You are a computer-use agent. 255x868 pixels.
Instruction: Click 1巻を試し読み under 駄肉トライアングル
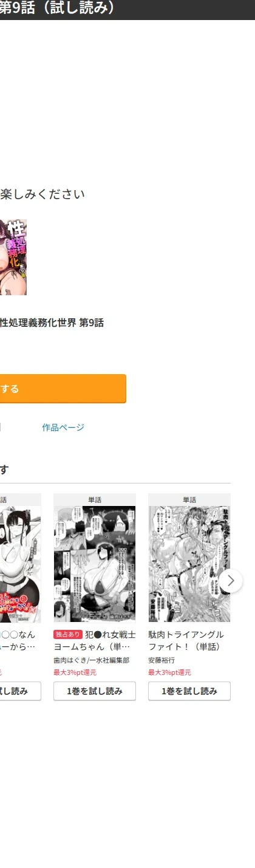[x=189, y=691]
